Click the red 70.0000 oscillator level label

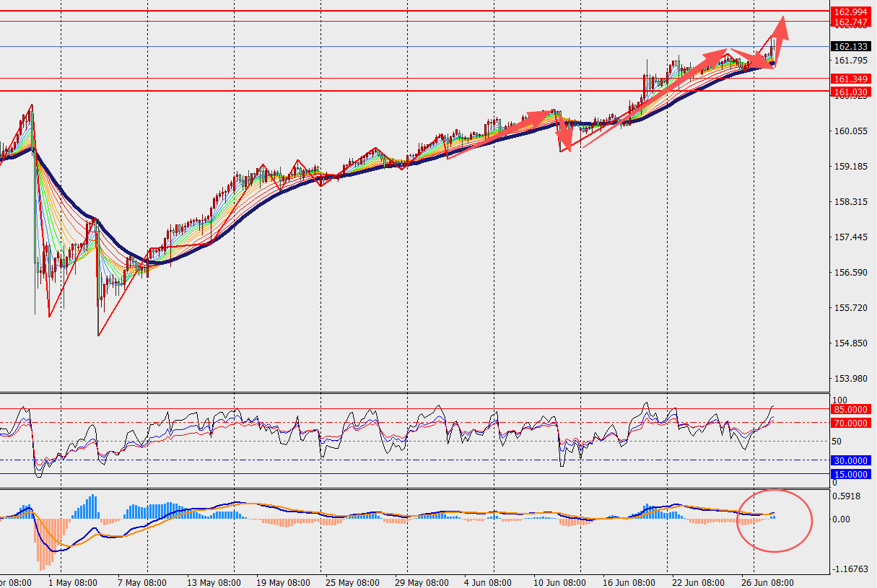coord(850,424)
